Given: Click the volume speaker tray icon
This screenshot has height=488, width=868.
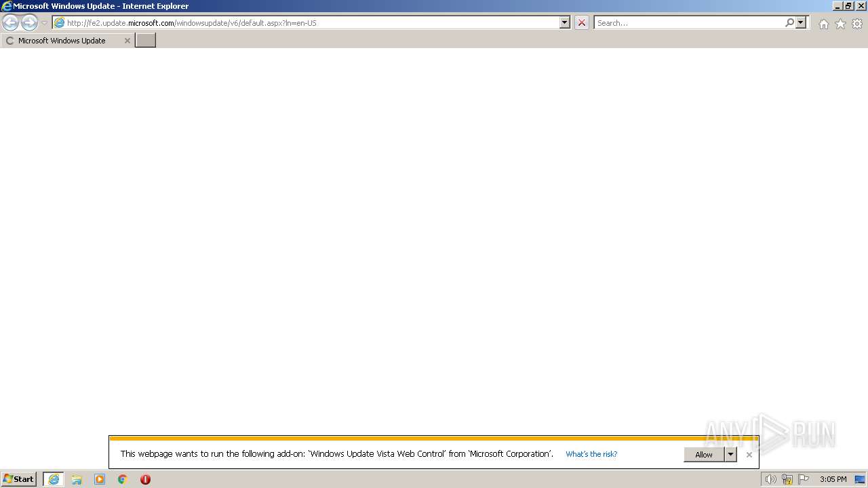Looking at the screenshot, I should [770, 479].
